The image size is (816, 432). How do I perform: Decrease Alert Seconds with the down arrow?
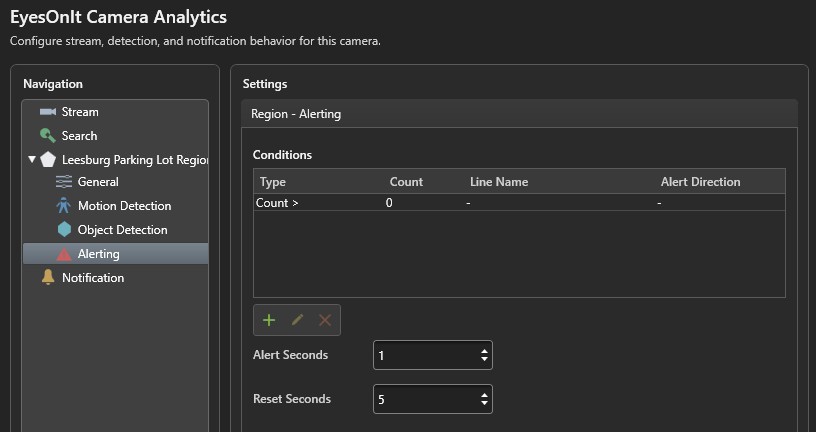[484, 359]
